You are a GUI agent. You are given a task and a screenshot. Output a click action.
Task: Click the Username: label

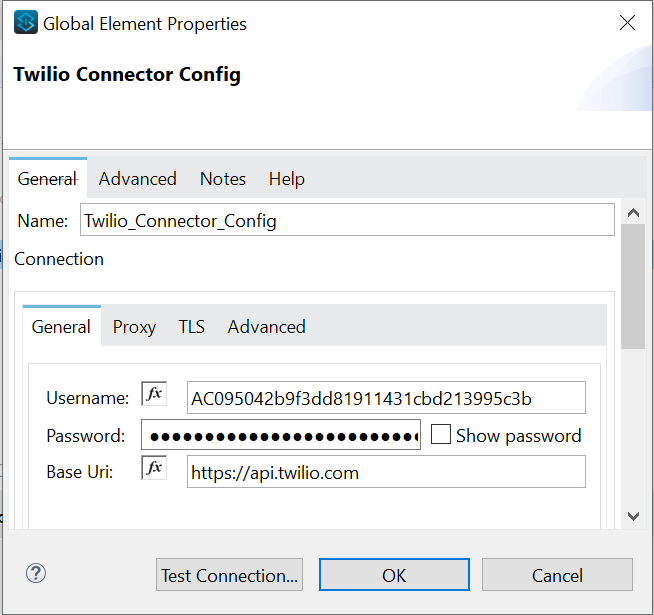[x=88, y=398]
